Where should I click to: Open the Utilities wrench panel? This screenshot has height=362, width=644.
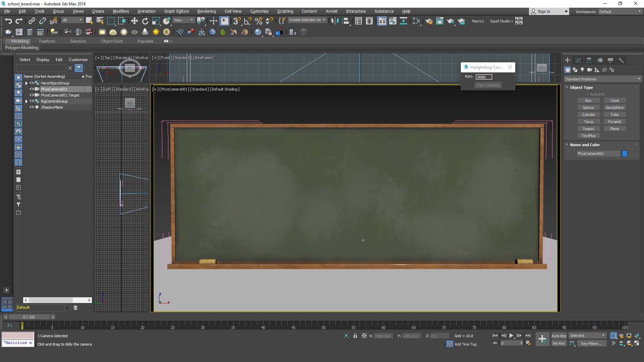tap(621, 60)
